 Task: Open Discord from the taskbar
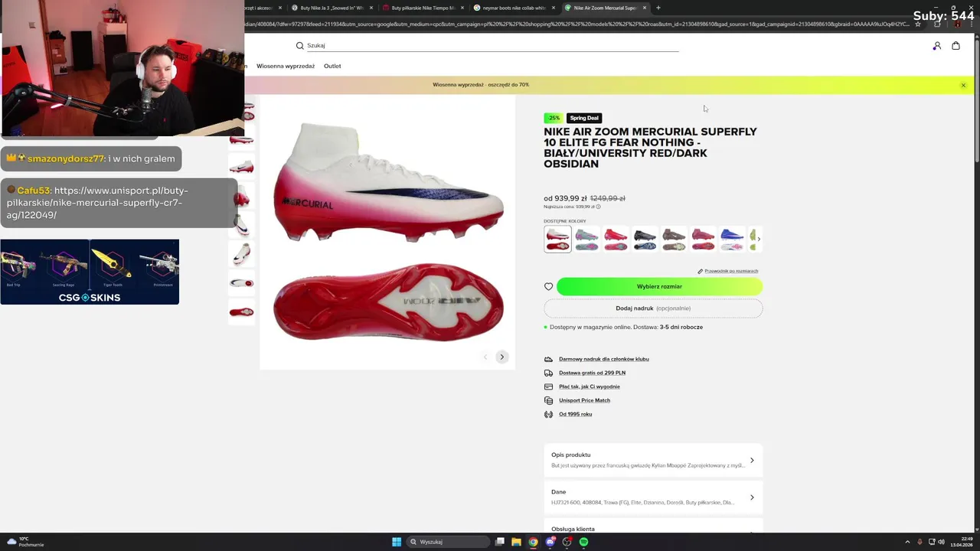[550, 542]
